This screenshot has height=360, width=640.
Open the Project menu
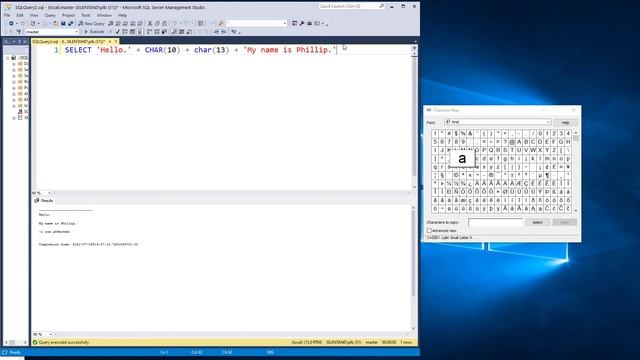(x=68, y=15)
